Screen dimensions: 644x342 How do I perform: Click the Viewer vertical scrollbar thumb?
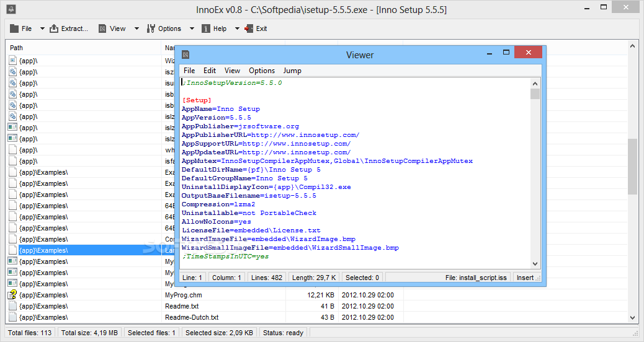click(535, 94)
